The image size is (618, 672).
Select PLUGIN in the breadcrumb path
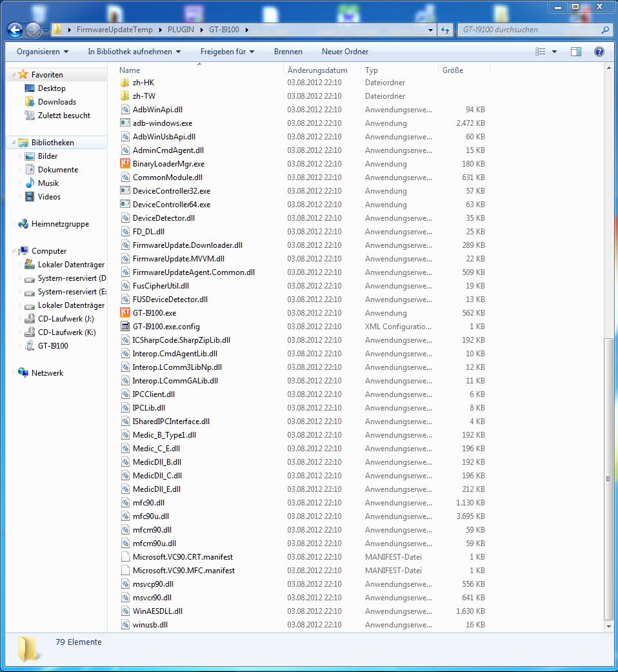click(x=181, y=30)
